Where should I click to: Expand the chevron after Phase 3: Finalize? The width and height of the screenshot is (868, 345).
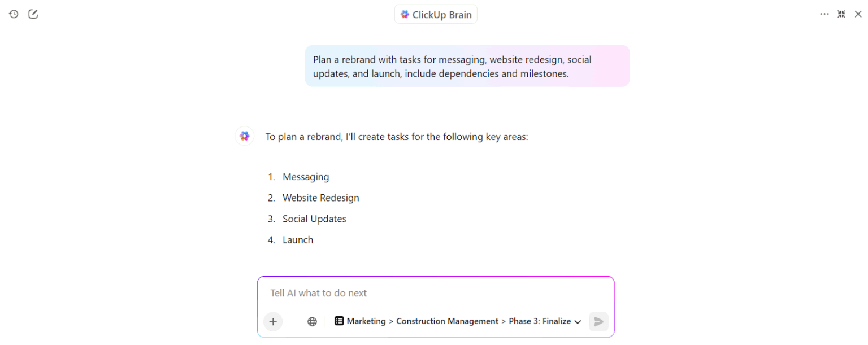(x=578, y=322)
